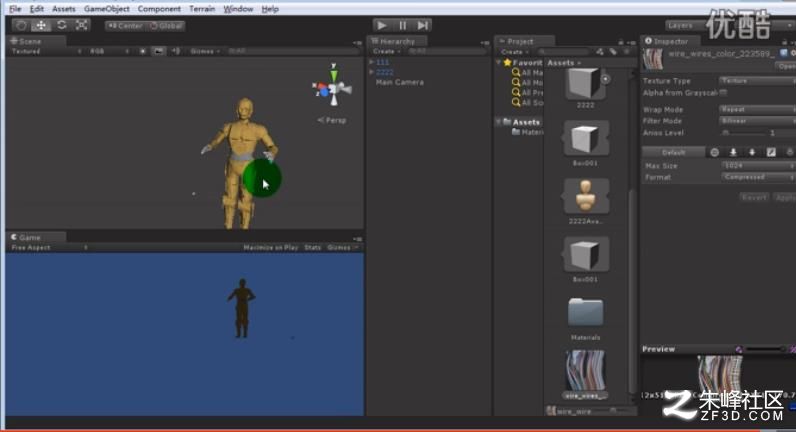Open the Scene view Gizmos dropdown
The height and width of the screenshot is (432, 796).
205,51
